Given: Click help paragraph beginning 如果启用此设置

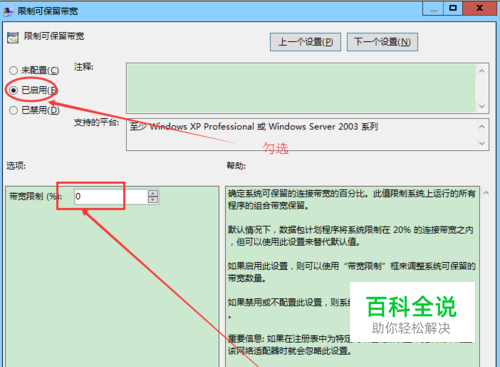Looking at the screenshot, I should [352, 272].
